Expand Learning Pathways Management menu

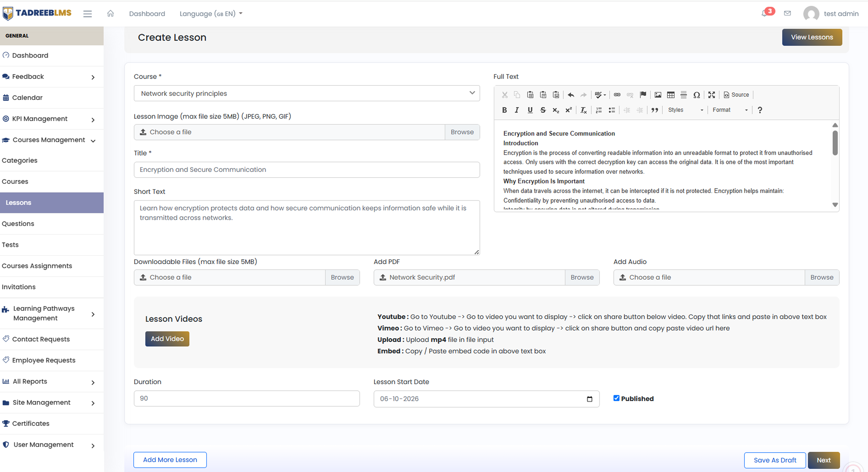tap(52, 314)
